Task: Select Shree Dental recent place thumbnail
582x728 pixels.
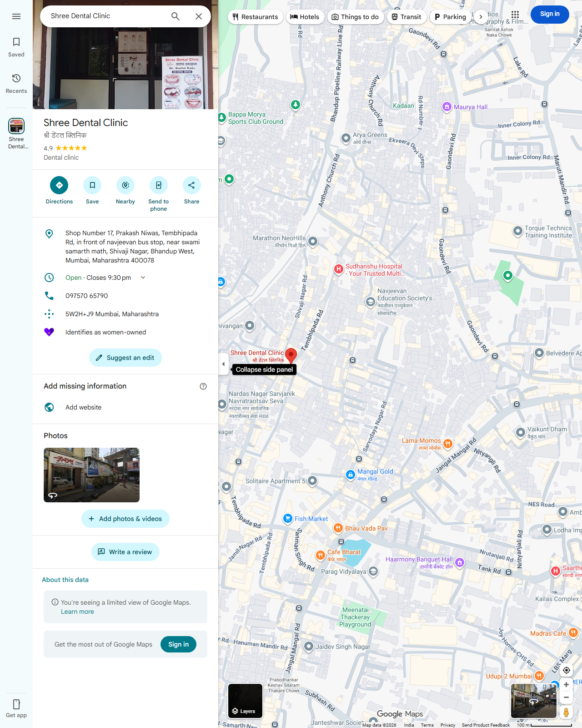Action: (16, 134)
